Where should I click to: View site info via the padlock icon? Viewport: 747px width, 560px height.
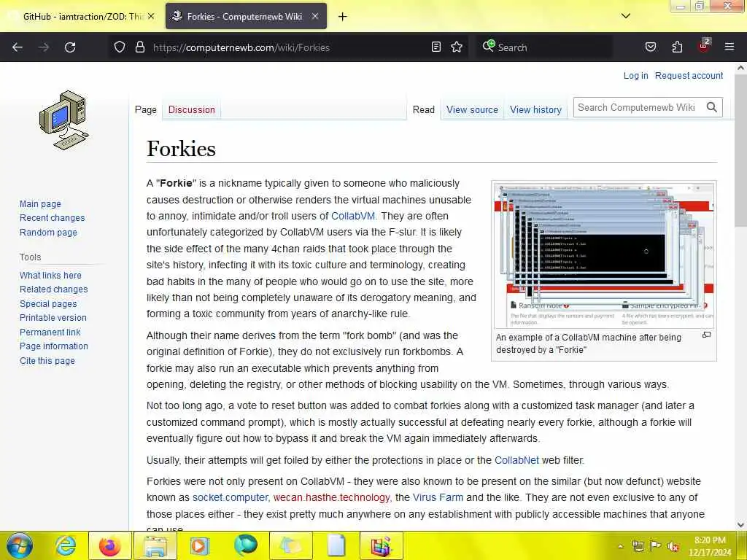(139, 47)
